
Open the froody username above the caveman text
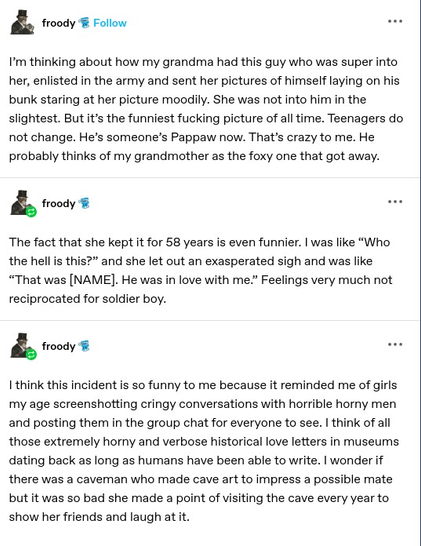59,346
